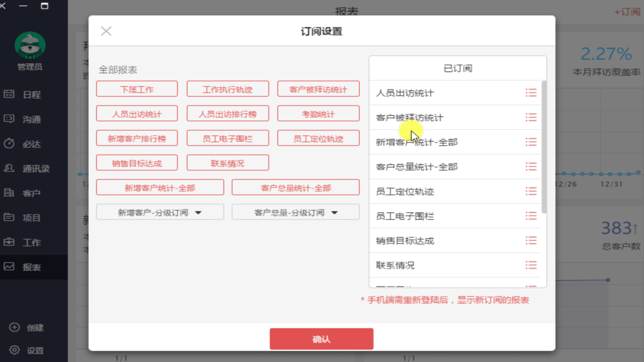Click the list icon for 联系情况
The height and width of the screenshot is (362, 644).
531,265
